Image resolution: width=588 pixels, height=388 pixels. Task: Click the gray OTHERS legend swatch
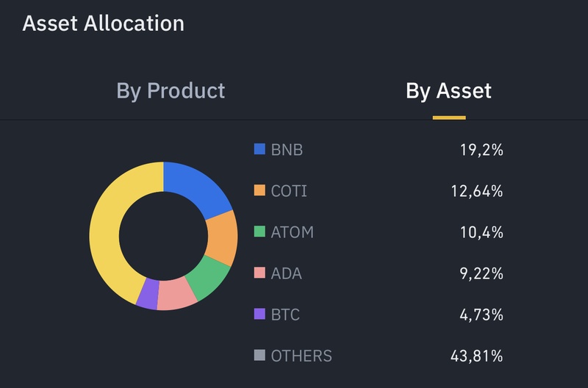pyautogui.click(x=259, y=356)
